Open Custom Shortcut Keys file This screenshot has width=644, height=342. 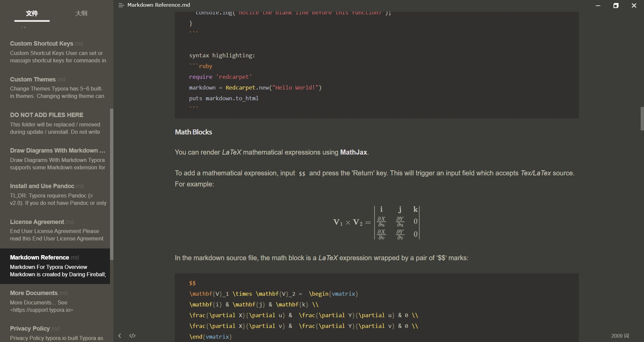point(55,52)
